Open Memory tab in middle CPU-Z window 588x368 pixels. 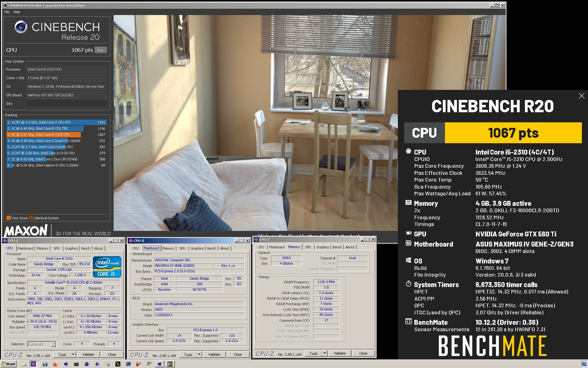tap(168, 248)
